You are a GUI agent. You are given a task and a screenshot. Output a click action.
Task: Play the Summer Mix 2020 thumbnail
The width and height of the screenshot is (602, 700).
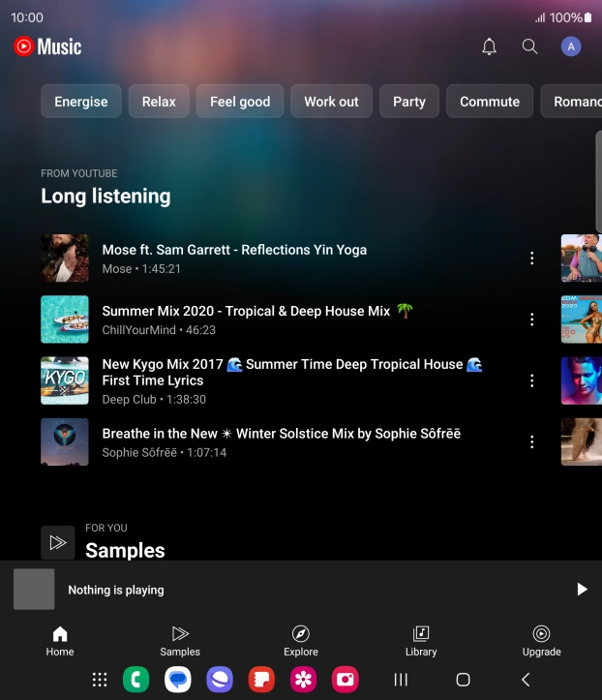click(65, 320)
